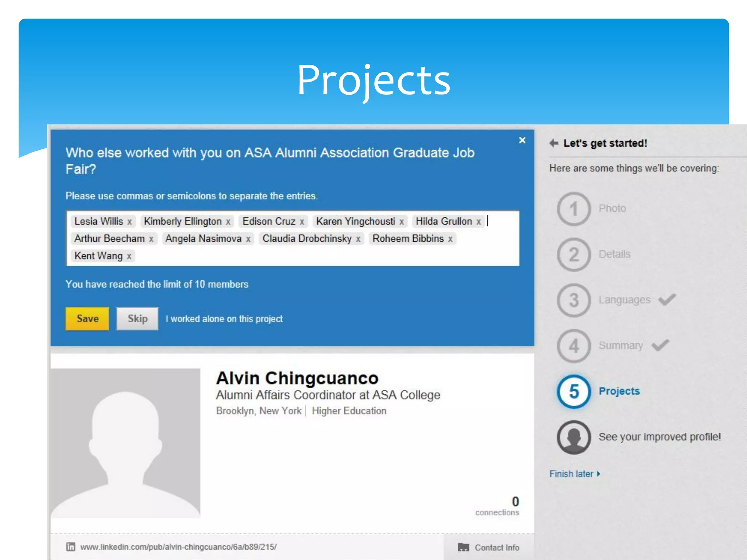Click the Brooklyn, New York location text
Screen dimensions: 747x560
pos(259,411)
